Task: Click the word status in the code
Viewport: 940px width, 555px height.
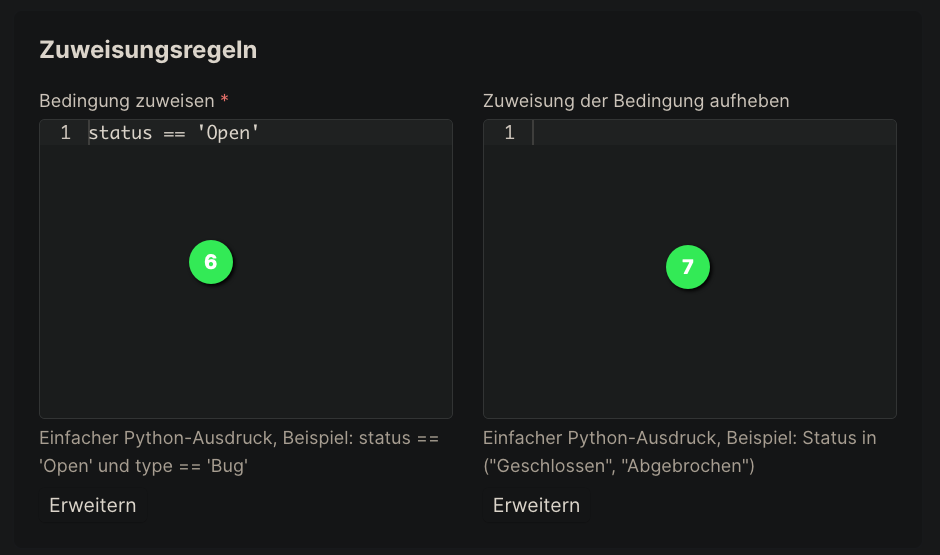Action: pyautogui.click(x=120, y=132)
